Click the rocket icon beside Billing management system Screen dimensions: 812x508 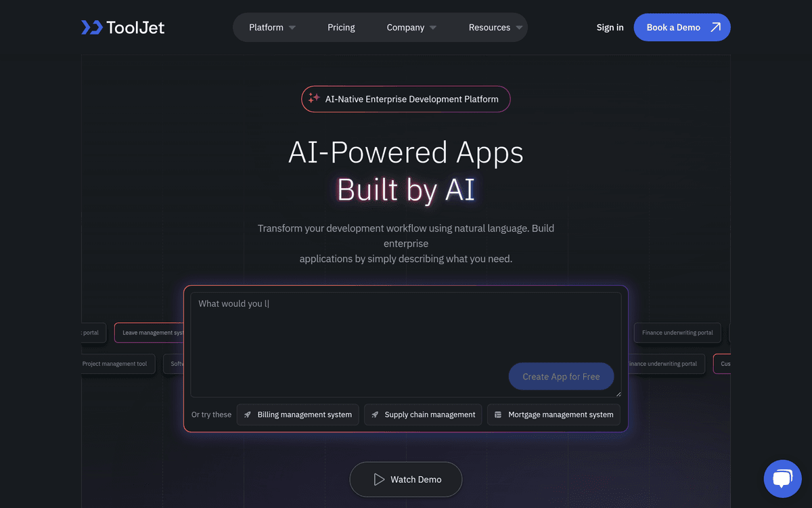pyautogui.click(x=248, y=415)
